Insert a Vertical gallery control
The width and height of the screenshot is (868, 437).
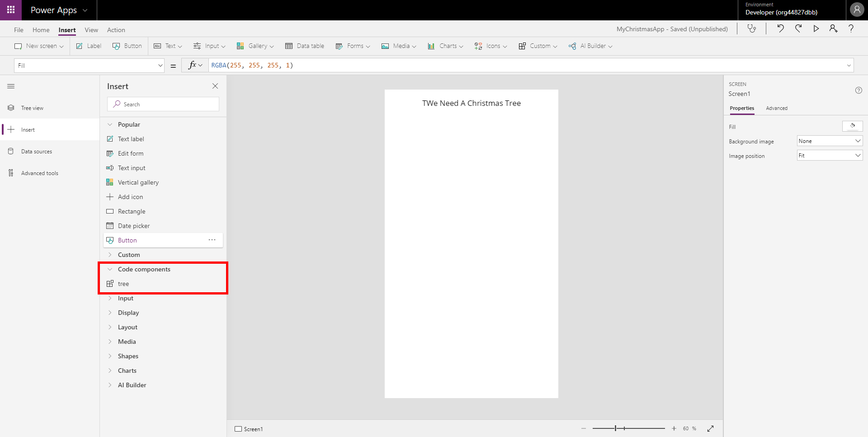[x=138, y=182]
